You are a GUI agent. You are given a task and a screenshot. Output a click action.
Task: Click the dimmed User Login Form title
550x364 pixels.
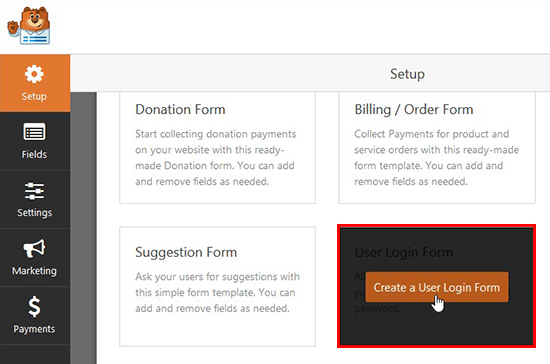coord(403,252)
